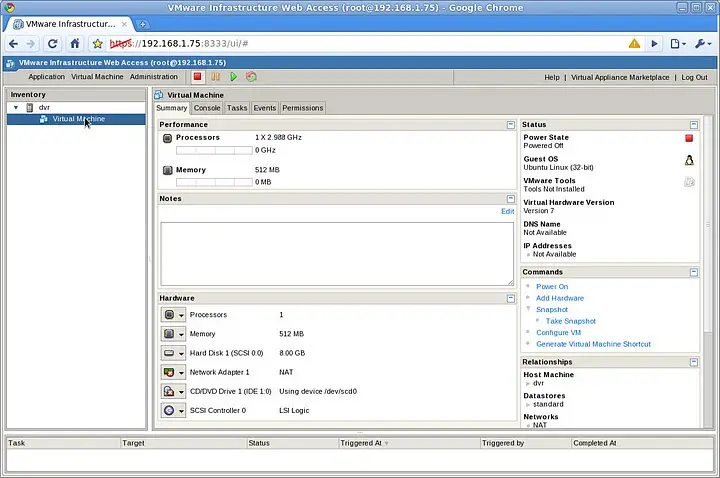720x478 pixels.
Task: Click the Processors icon in Performance
Action: [168, 138]
